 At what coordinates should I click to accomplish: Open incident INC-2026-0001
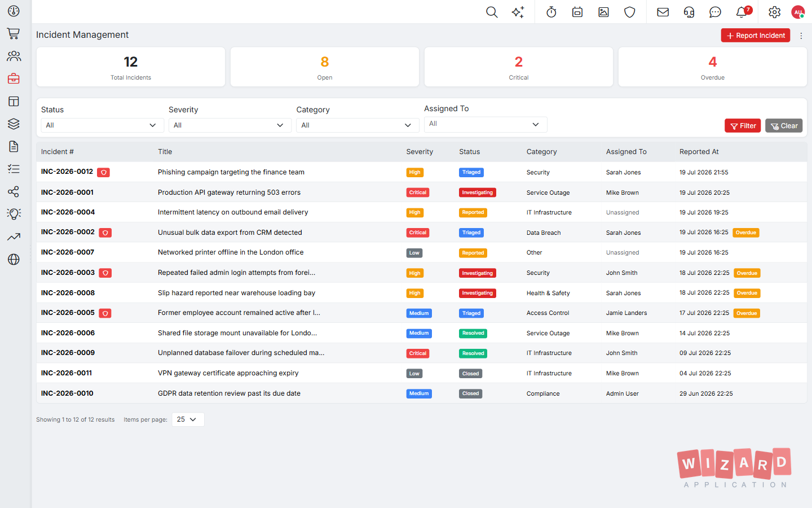pos(67,192)
